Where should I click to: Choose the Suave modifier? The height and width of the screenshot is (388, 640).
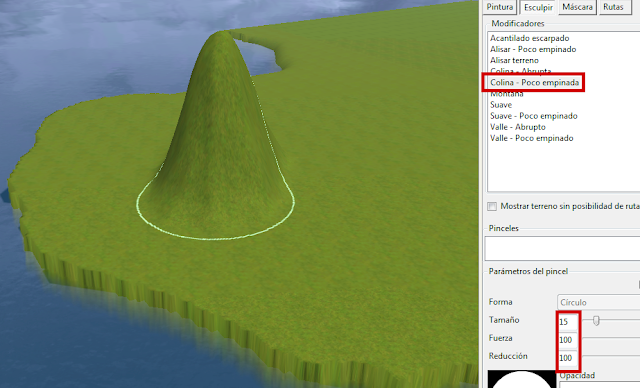click(501, 105)
